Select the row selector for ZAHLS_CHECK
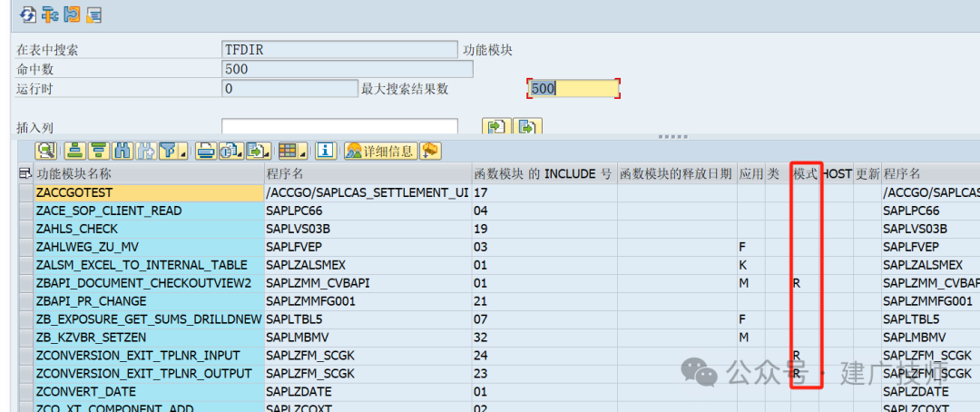This screenshot has width=980, height=412. [x=26, y=229]
